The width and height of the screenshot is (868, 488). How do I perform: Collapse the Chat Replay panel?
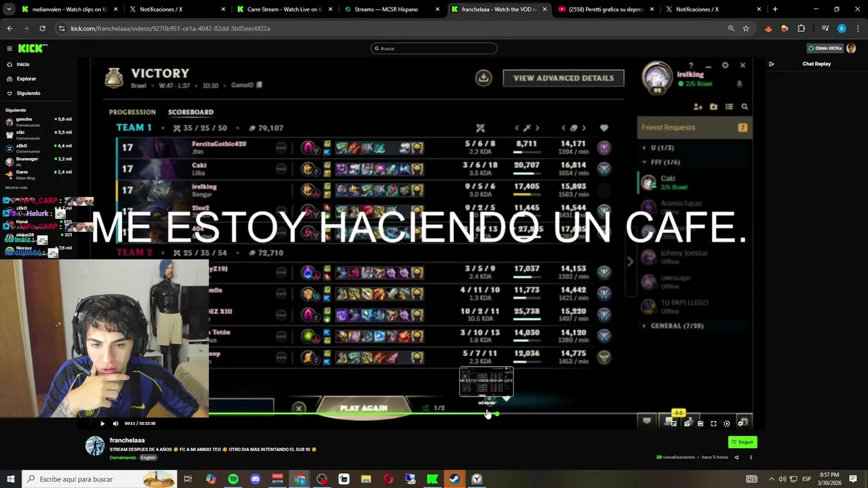[x=771, y=64]
